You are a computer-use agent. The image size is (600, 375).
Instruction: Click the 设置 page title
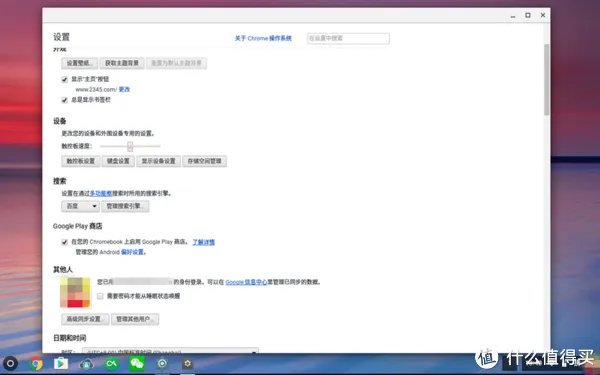click(x=62, y=37)
